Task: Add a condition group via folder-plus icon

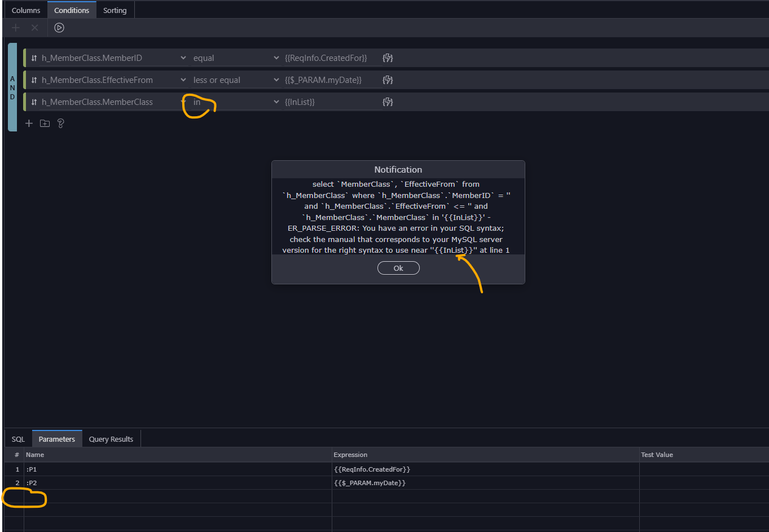Action: (x=45, y=123)
